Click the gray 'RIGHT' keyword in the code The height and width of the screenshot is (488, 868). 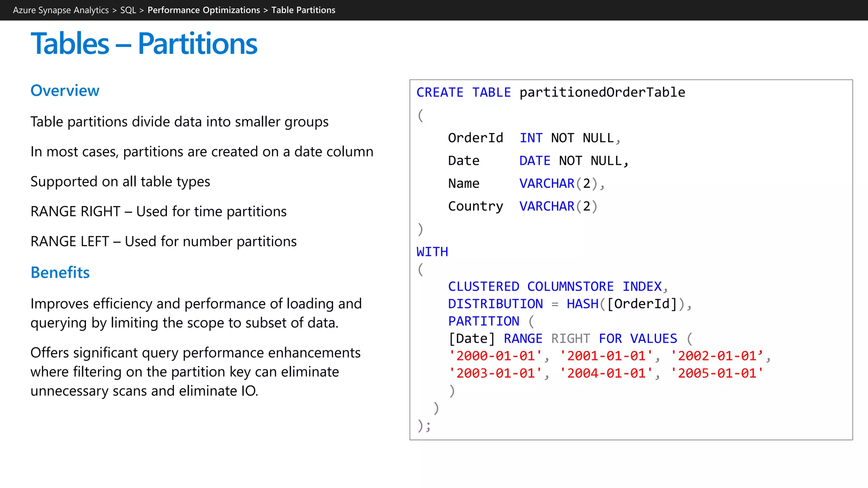pos(570,339)
